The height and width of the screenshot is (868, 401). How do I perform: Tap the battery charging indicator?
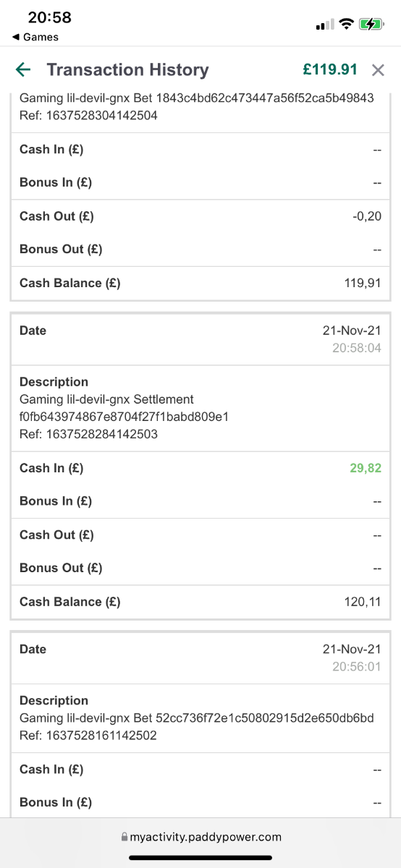371,24
